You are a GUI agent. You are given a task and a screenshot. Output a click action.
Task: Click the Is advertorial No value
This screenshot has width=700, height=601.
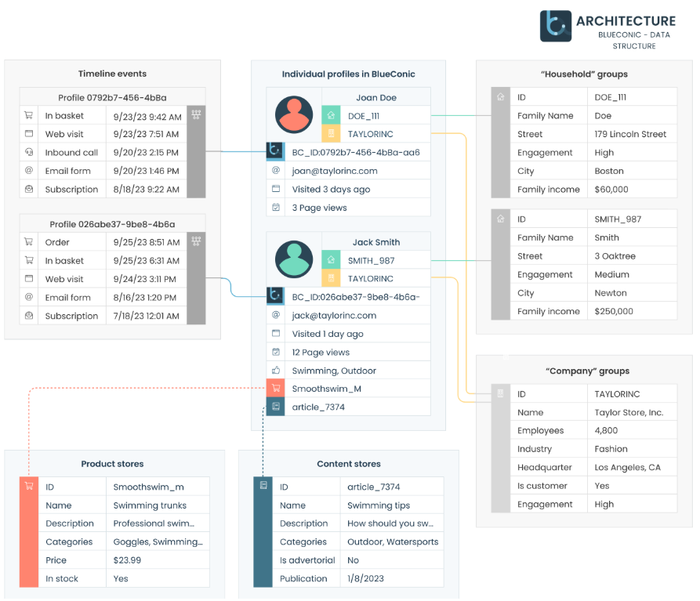tap(353, 560)
